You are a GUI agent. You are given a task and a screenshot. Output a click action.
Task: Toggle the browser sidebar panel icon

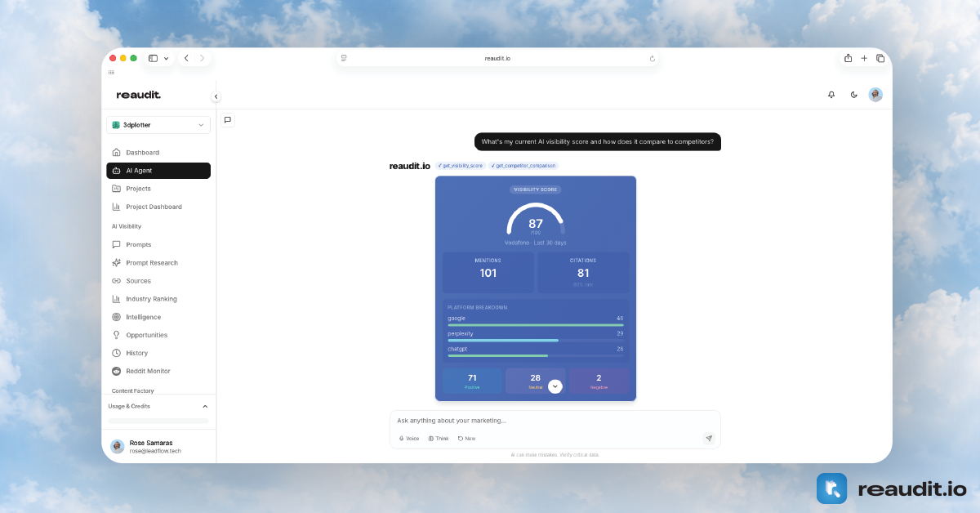[153, 58]
